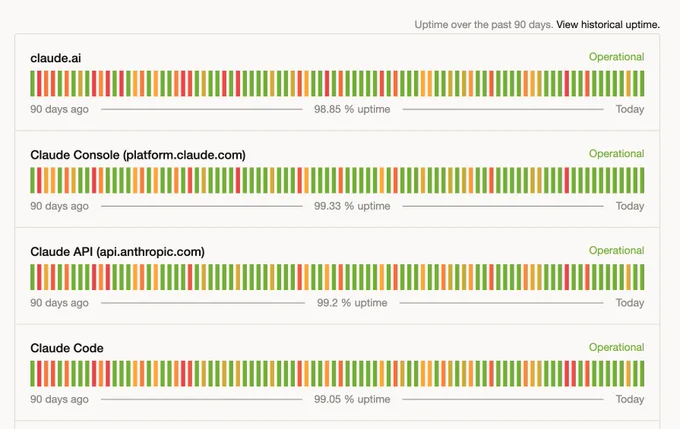Screen dimensions: 680x429
Task: Click the 98.85 % uptime value
Action: 352,109
